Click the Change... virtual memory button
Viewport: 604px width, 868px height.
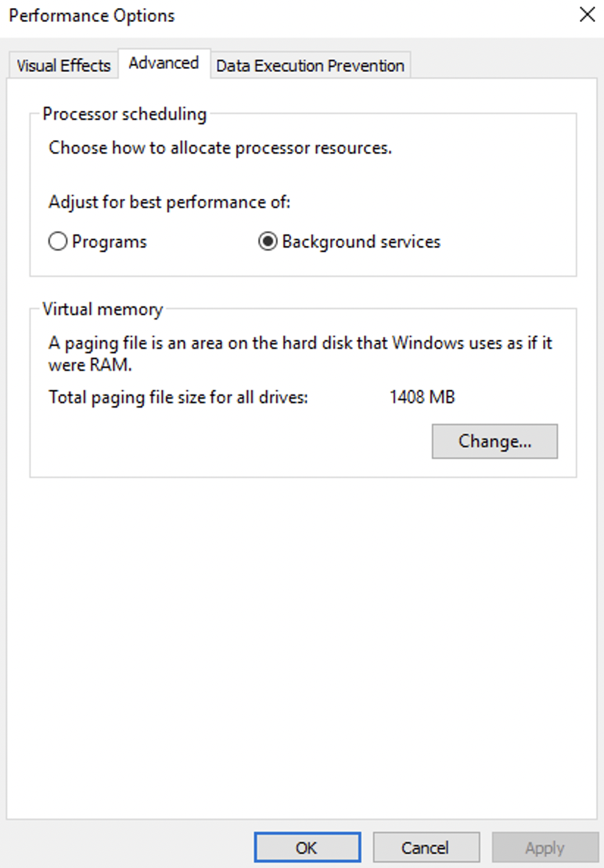pyautogui.click(x=495, y=441)
